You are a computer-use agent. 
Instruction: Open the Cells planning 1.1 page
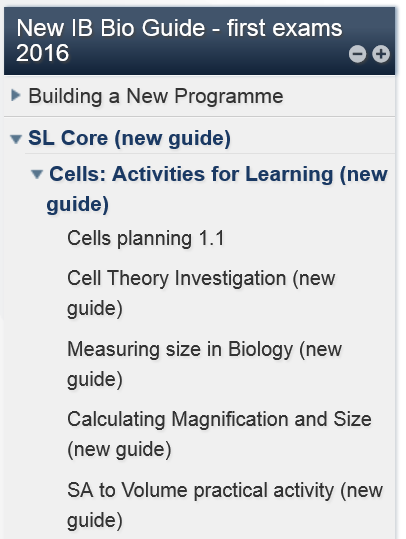click(x=146, y=238)
